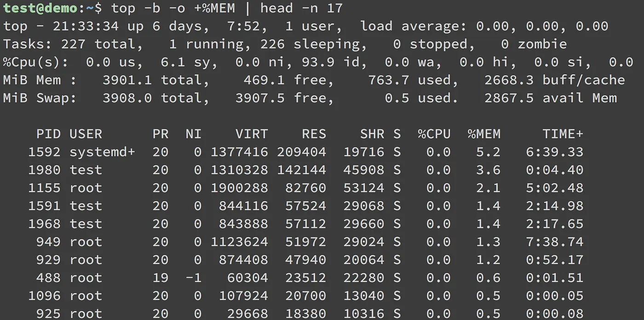This screenshot has height=320, width=644.
Task: Click the '226 sleeping' value 226
Action: 272,44
